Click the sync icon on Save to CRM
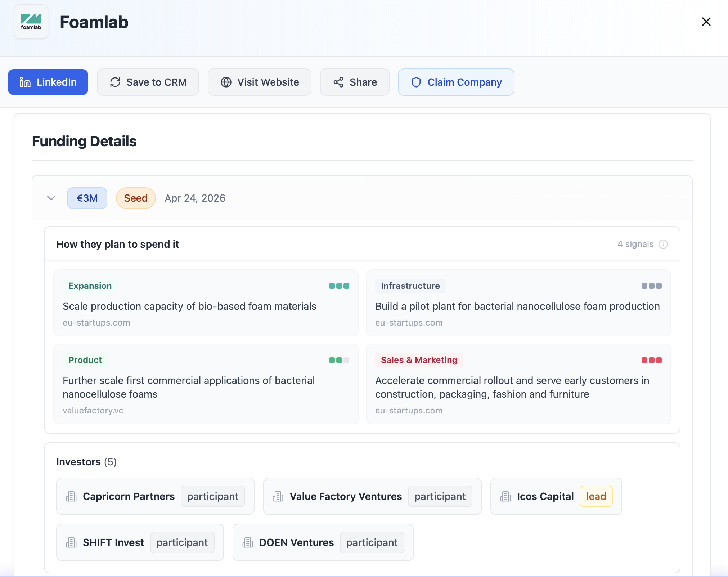This screenshot has height=577, width=728. pyautogui.click(x=115, y=82)
